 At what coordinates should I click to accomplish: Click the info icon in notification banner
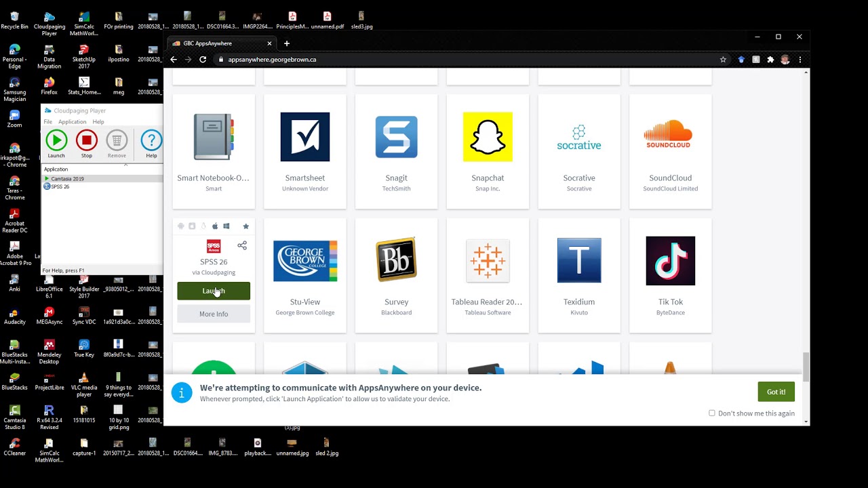[x=182, y=392]
